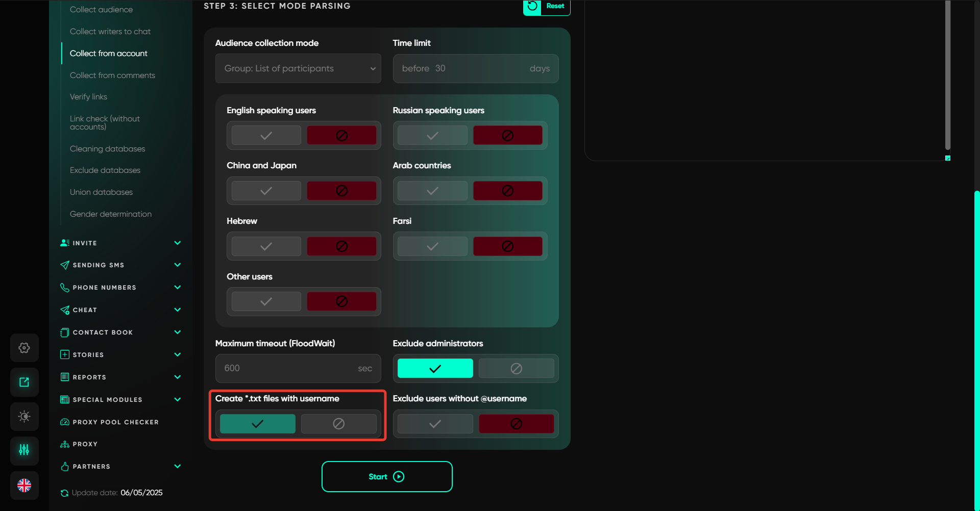
Task: Toggle the light/dark theme sun icon
Action: tap(24, 416)
